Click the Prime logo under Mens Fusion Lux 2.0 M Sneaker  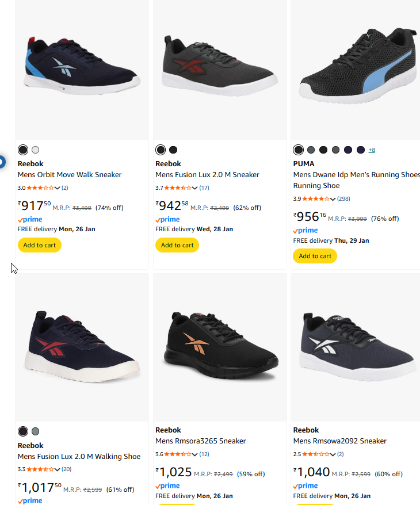167,220
